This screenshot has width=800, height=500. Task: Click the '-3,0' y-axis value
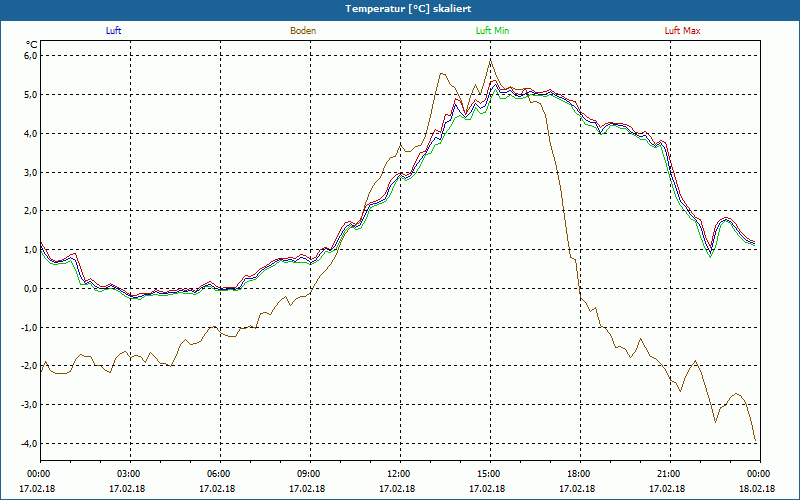tap(30, 405)
